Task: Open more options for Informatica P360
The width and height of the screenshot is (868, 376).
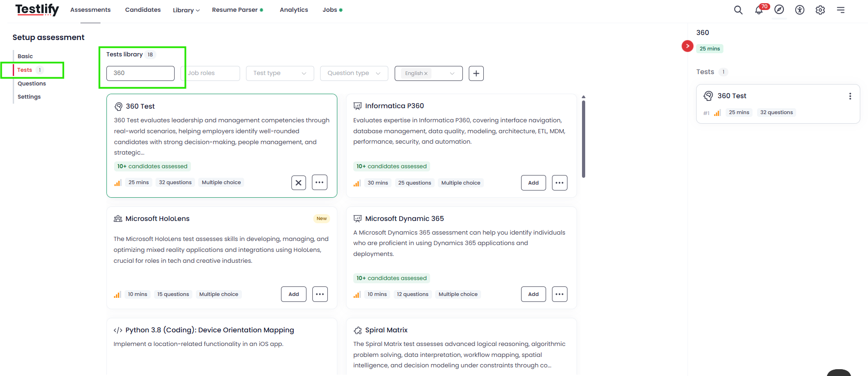Action: pyautogui.click(x=560, y=183)
